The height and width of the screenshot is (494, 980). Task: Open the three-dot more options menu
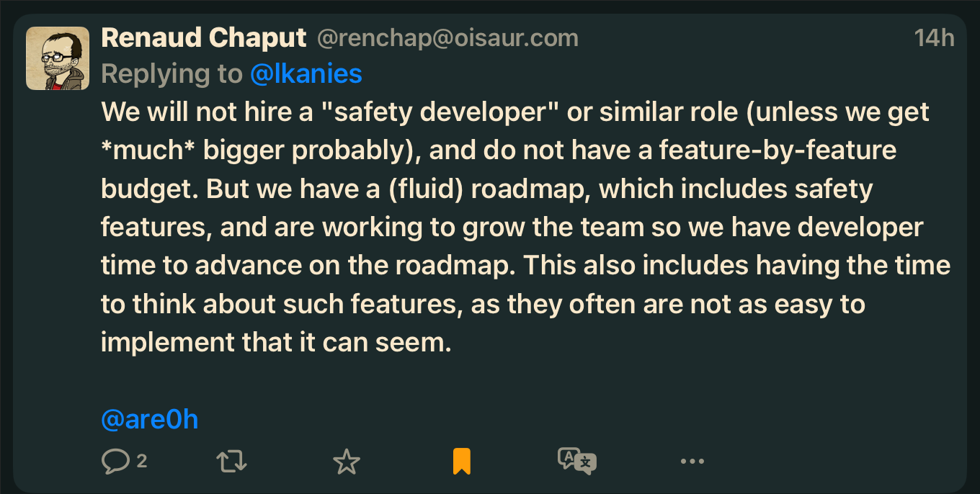[x=692, y=462]
